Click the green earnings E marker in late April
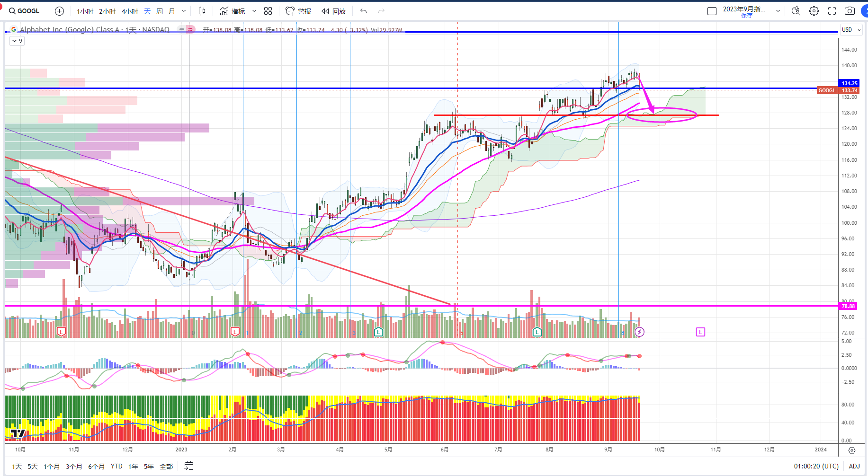The height and width of the screenshot is (476, 868). tap(378, 332)
